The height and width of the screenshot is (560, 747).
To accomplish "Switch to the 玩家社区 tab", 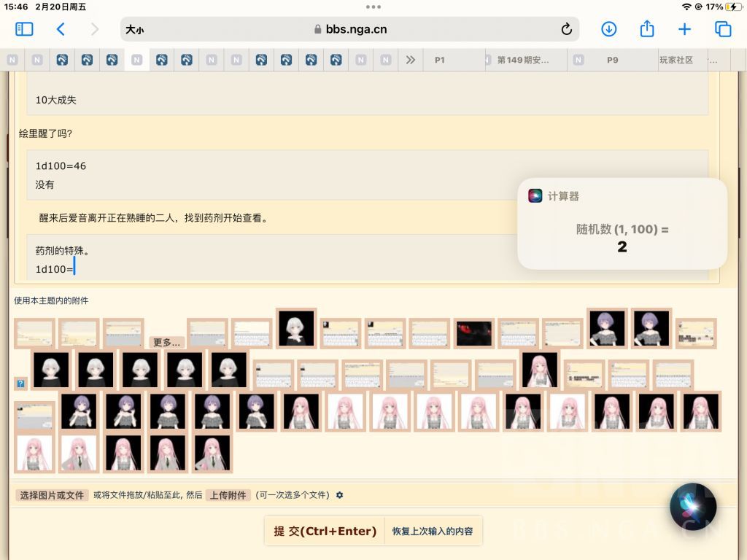I will (676, 60).
